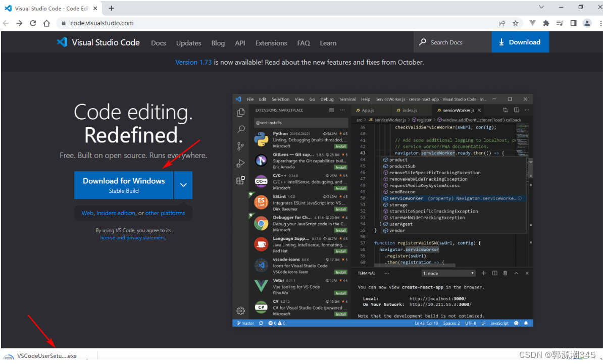Open the Web edition link
The width and height of the screenshot is (603, 364).
[87, 213]
